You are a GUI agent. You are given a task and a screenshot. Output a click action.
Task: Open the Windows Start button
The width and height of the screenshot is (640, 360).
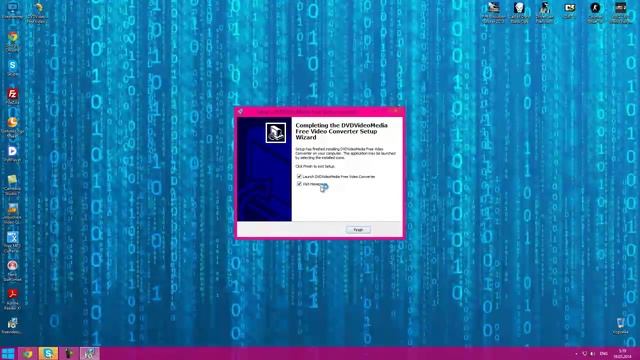[8, 353]
